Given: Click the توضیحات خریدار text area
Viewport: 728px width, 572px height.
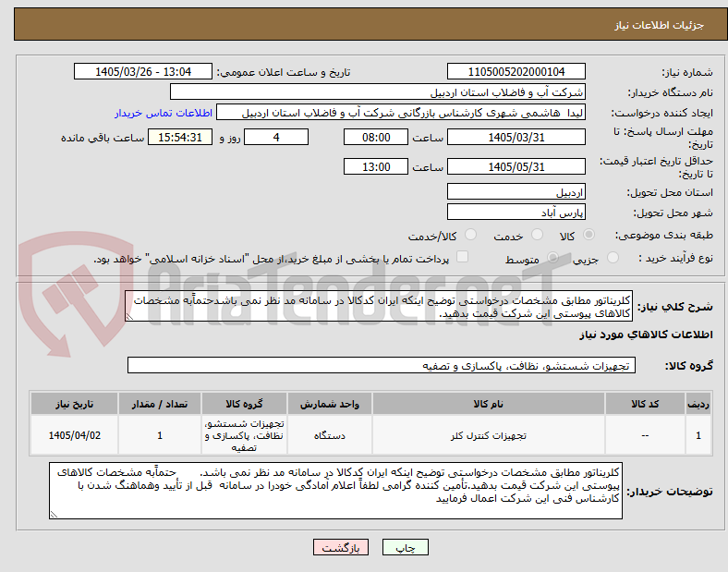Looking at the screenshot, I should (335, 491).
